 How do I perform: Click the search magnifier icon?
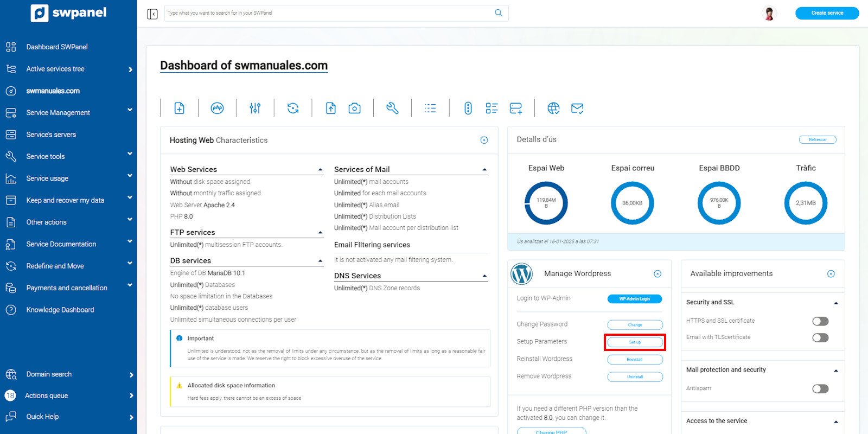click(x=499, y=13)
